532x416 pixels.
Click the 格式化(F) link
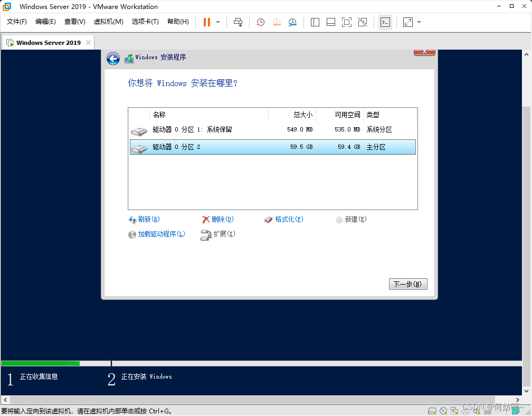tap(289, 219)
